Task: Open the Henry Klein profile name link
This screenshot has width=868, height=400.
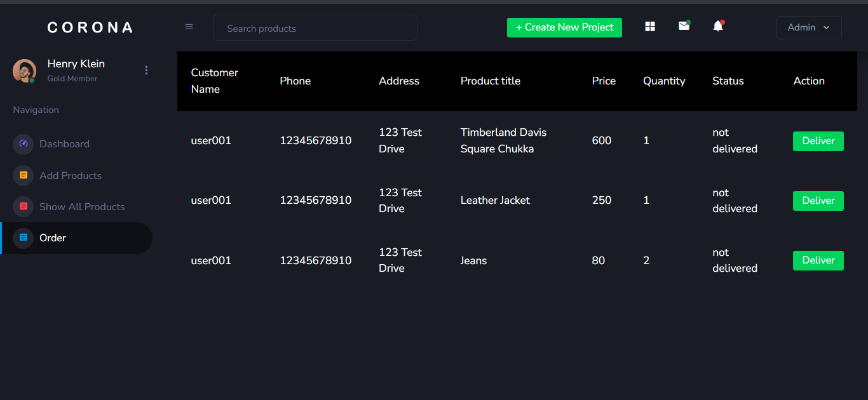Action: point(76,63)
